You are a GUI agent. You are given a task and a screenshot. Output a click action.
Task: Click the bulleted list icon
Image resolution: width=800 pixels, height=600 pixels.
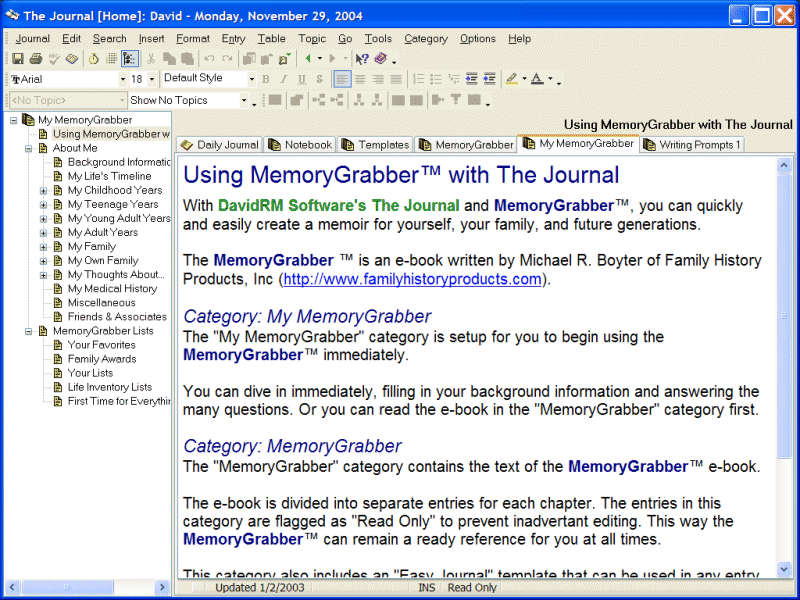[x=436, y=79]
